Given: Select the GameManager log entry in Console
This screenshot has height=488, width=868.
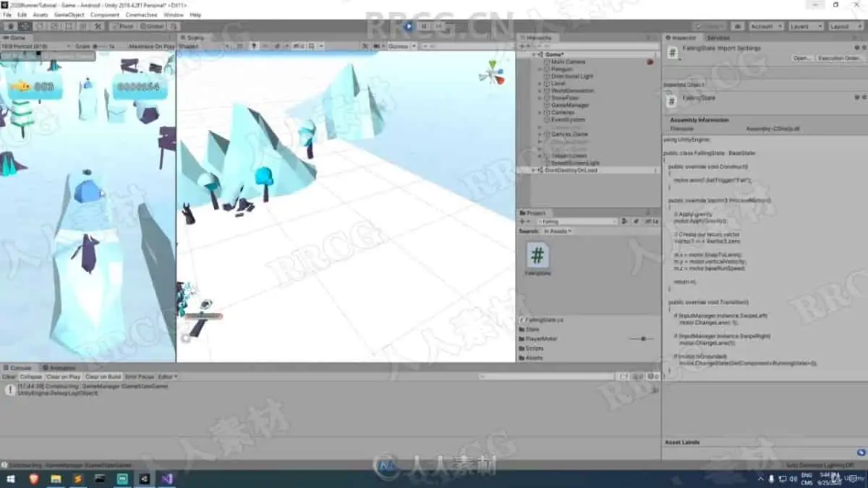Looking at the screenshot, I should click(x=330, y=390).
